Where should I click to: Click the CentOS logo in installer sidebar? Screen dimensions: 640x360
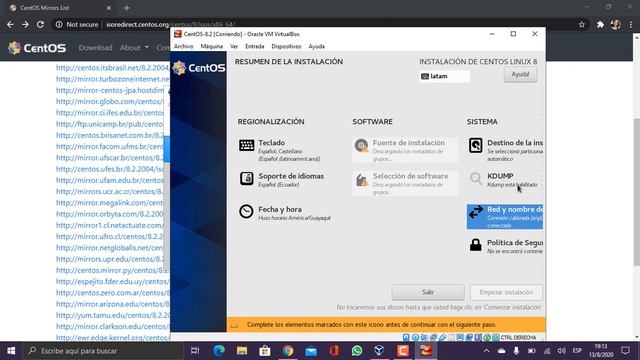point(198,68)
